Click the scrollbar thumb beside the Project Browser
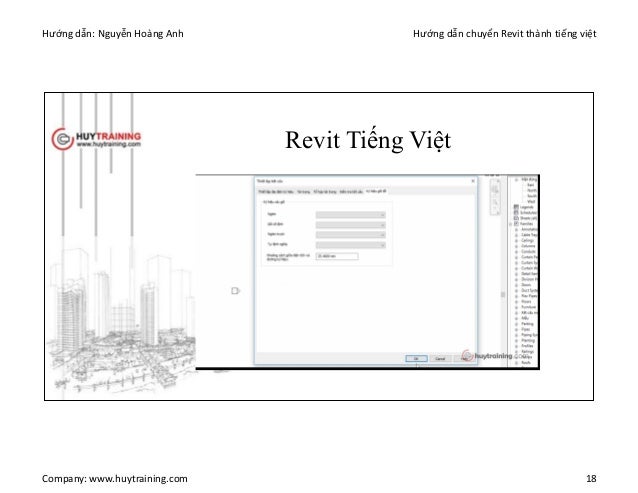The width and height of the screenshot is (638, 493). 503,294
